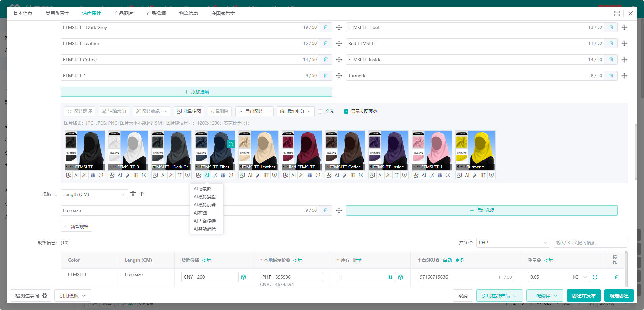Select AI模特换脸 from the AI menu
Viewport: 644px width, 310px height.
(x=205, y=197)
